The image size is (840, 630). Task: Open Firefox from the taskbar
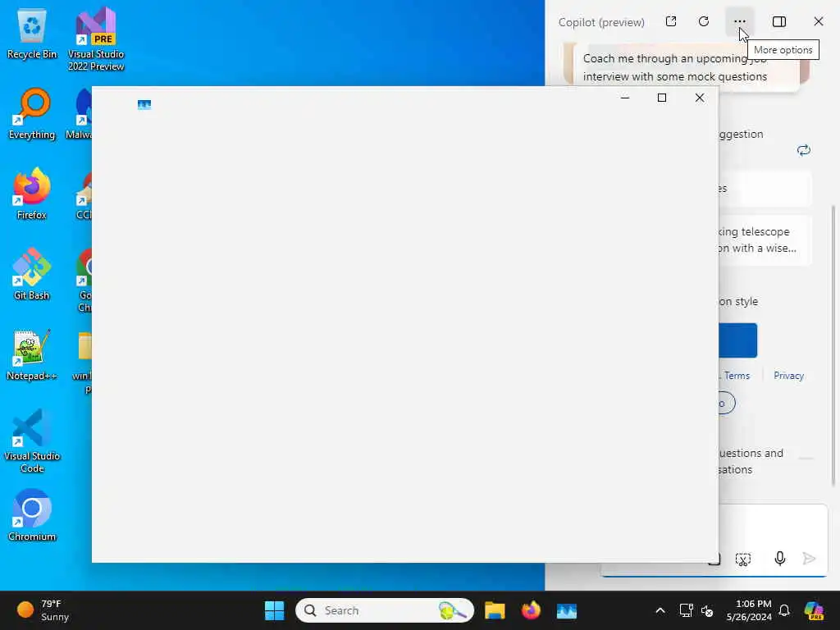pyautogui.click(x=531, y=610)
